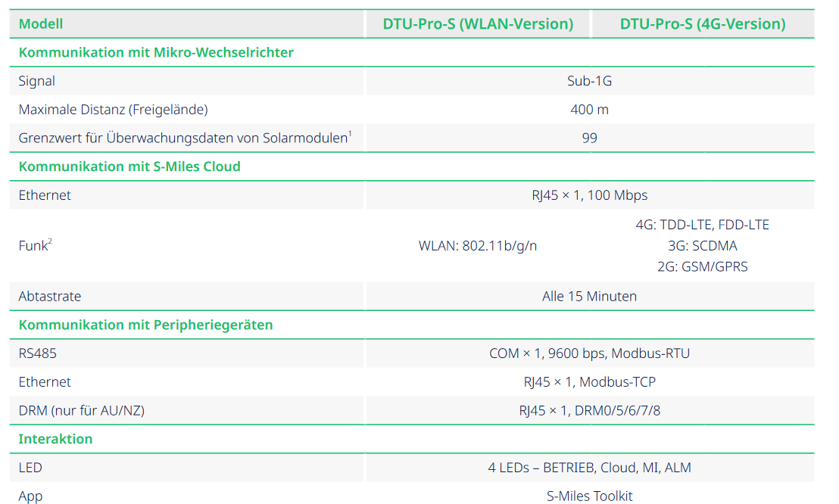Viewport: 839px width, 504px height.
Task: Click the 'RS485' row label
Action: 37,353
